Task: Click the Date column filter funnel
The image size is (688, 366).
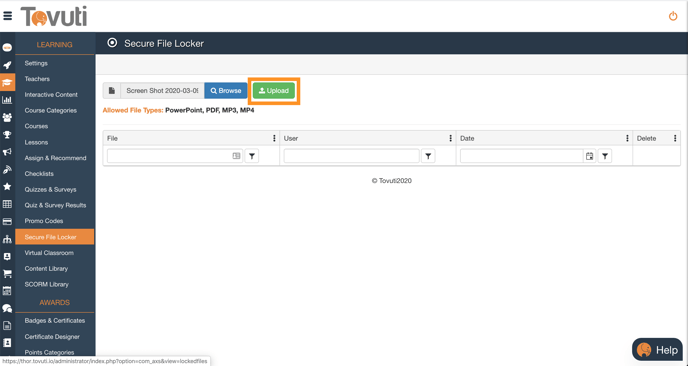Action: tap(605, 156)
